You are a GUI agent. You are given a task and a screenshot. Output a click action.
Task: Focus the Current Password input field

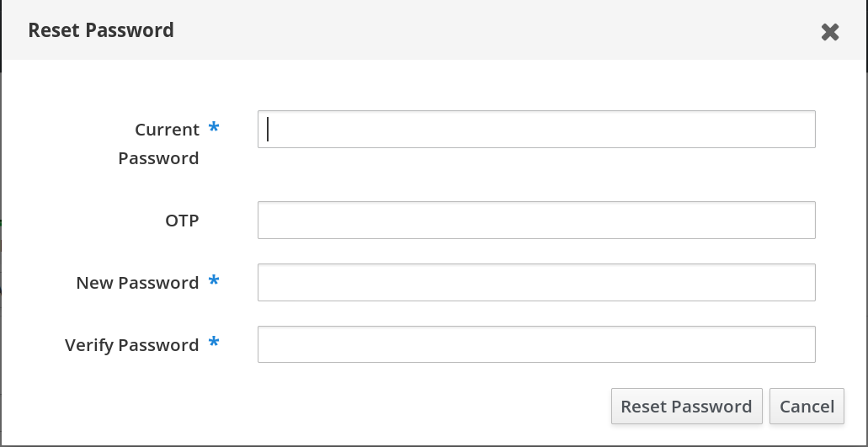[x=536, y=129]
